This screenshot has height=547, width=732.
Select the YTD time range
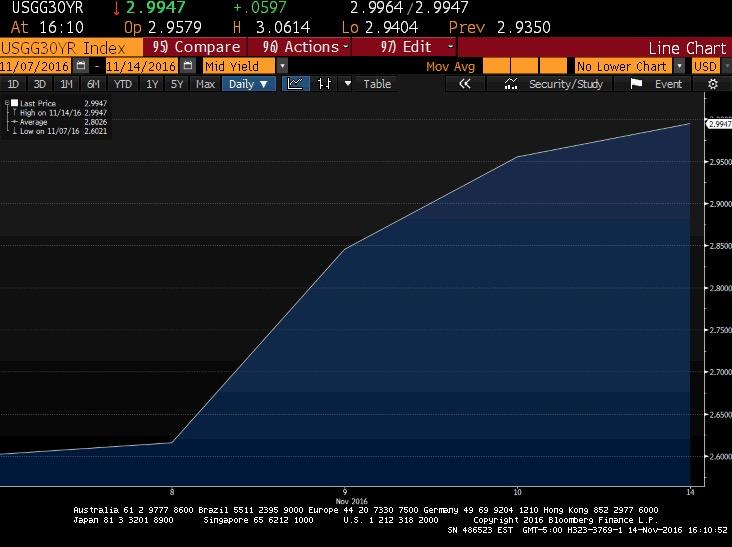[123, 84]
